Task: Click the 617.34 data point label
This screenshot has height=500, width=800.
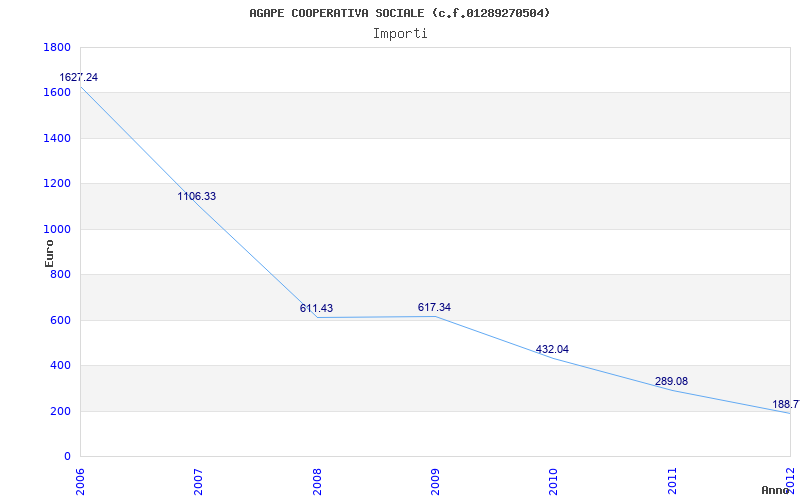Action: pos(434,308)
